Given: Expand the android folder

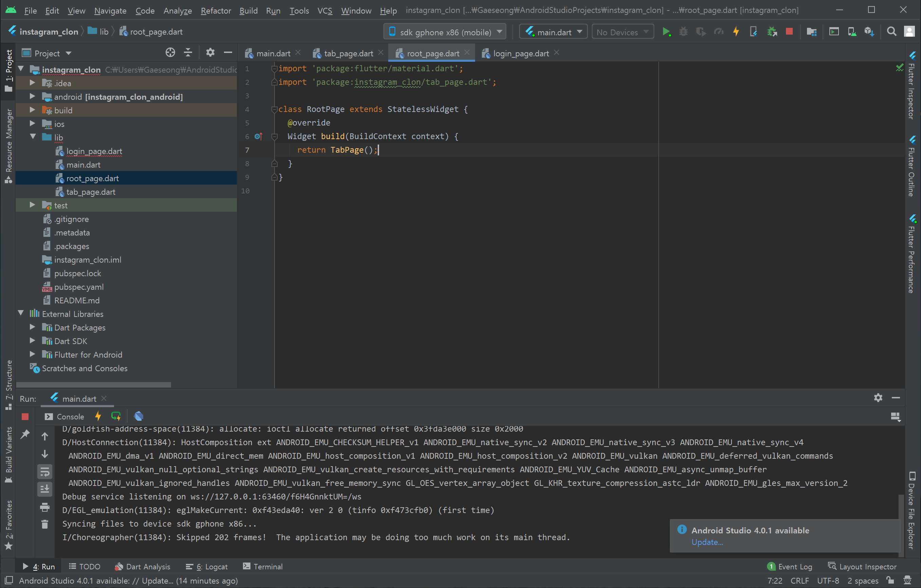Looking at the screenshot, I should [x=33, y=96].
